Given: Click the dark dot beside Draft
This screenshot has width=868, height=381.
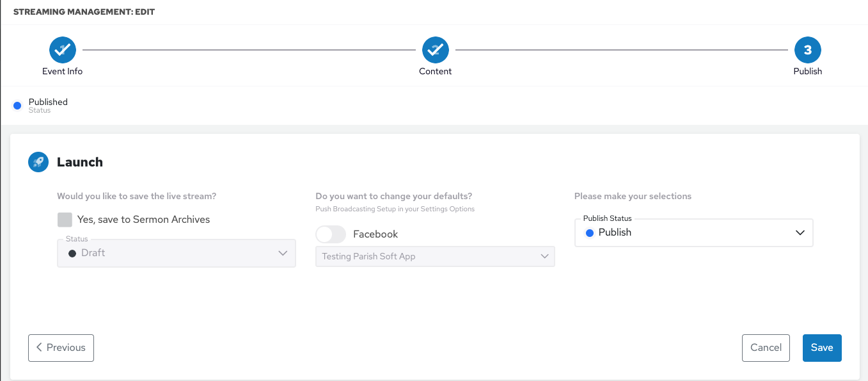Looking at the screenshot, I should tap(72, 254).
